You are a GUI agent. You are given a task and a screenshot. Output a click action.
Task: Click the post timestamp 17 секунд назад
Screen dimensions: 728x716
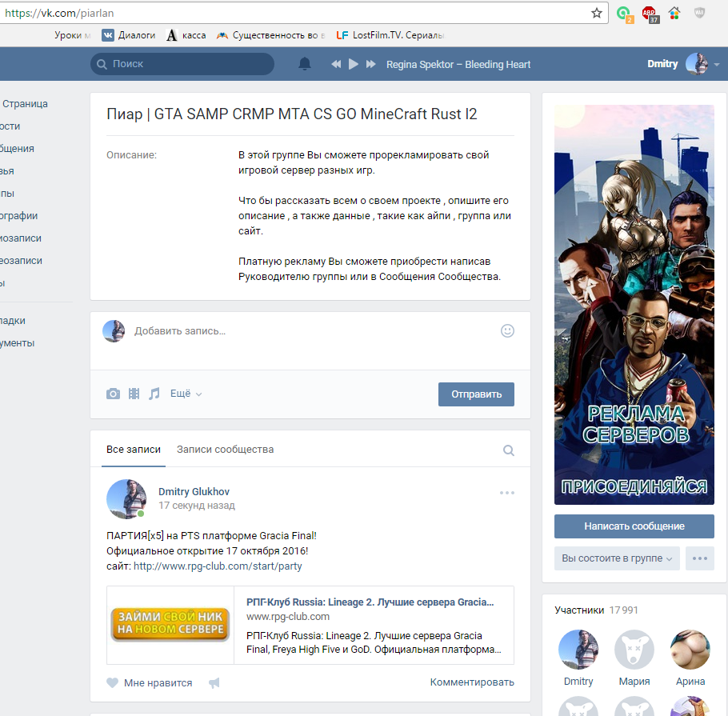[x=197, y=505]
